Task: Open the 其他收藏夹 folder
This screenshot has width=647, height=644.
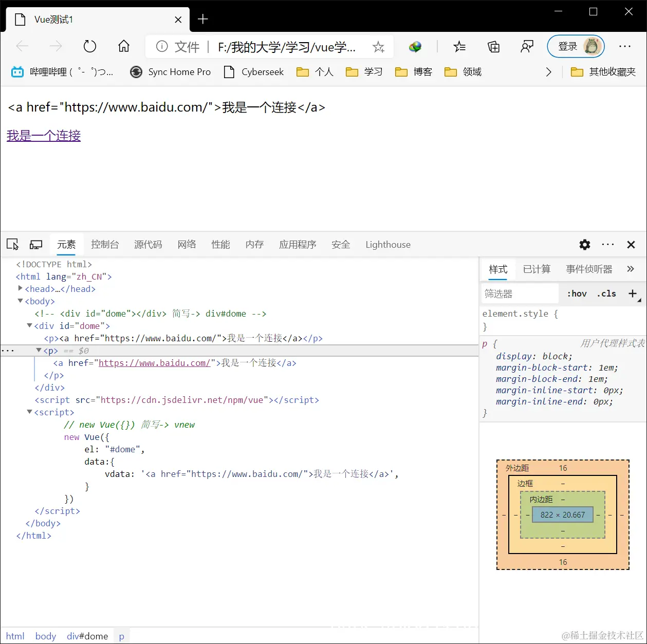Action: [603, 72]
